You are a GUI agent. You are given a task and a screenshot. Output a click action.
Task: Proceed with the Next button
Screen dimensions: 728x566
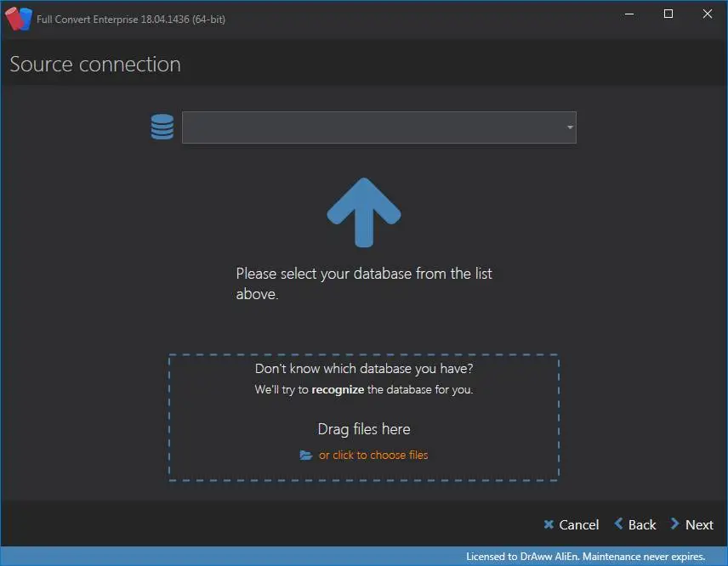[691, 524]
